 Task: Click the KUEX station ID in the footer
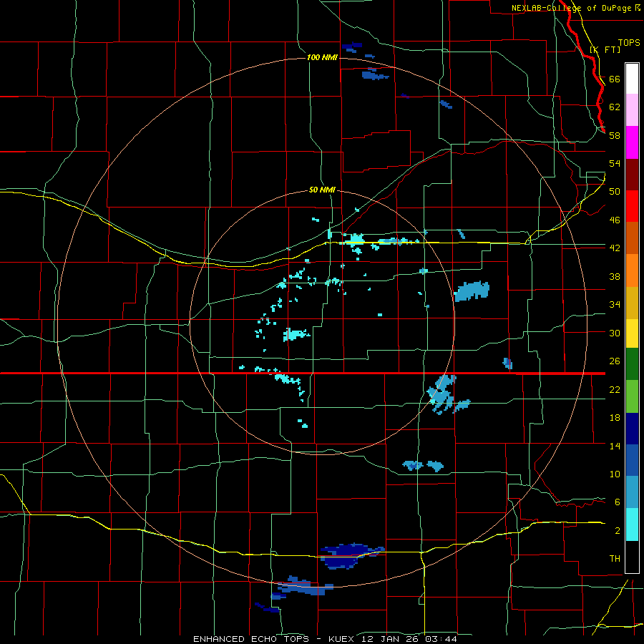[342, 639]
